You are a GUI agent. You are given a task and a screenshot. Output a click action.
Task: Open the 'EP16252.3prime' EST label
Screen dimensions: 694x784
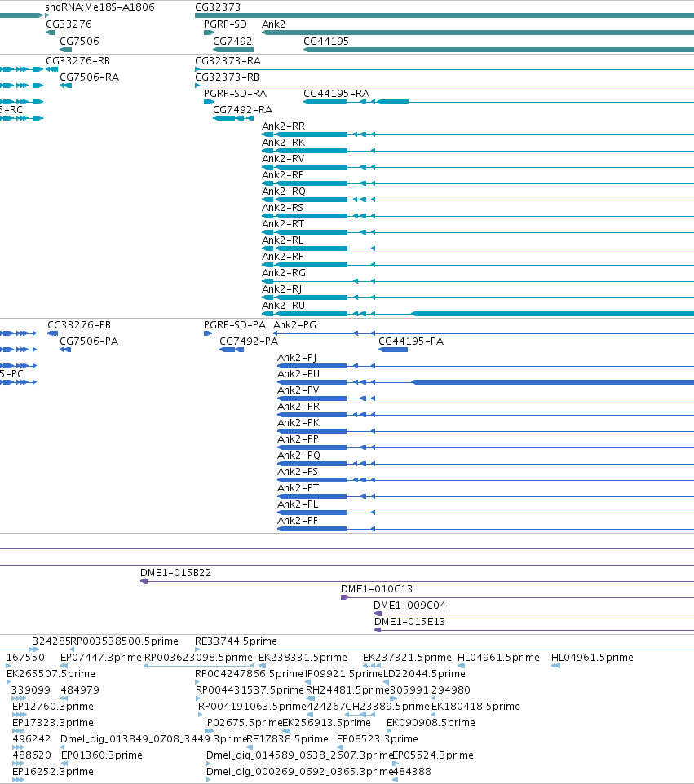pos(52,772)
